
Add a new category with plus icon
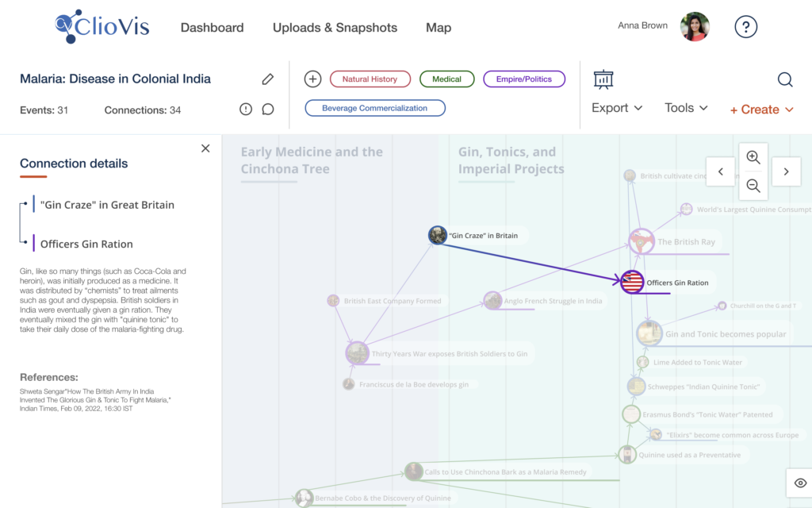312,79
